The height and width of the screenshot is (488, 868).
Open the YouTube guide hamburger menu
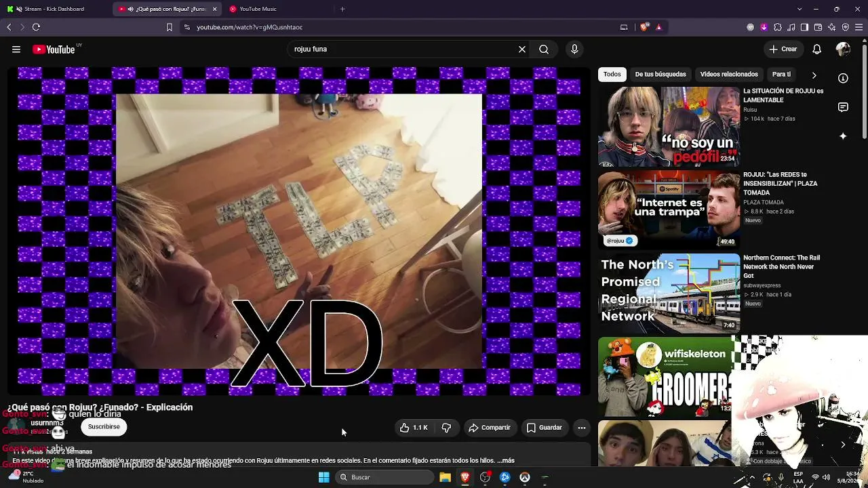pyautogui.click(x=16, y=49)
